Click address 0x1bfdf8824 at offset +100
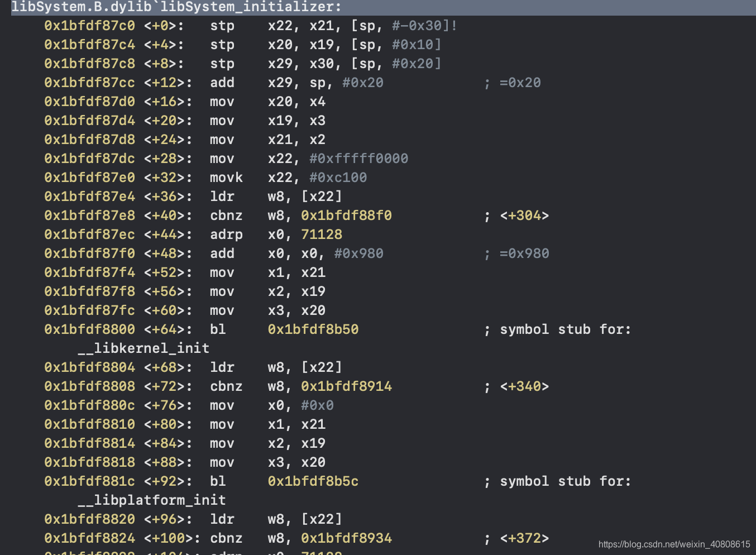 point(89,538)
